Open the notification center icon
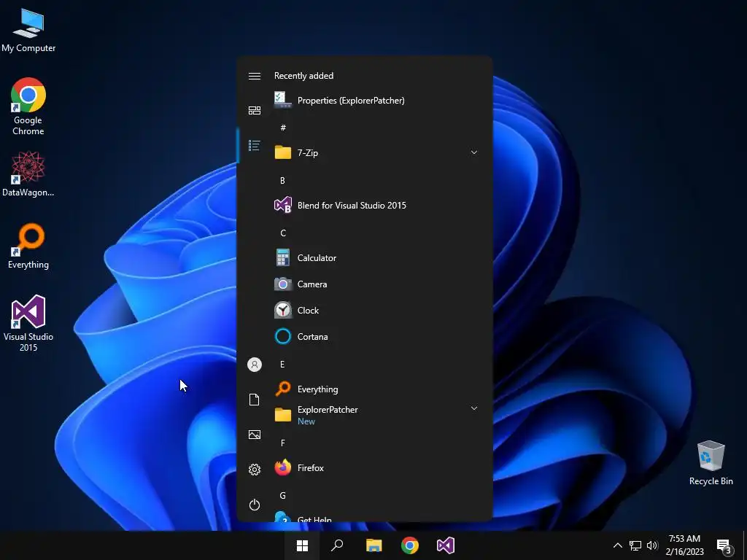 click(x=724, y=546)
